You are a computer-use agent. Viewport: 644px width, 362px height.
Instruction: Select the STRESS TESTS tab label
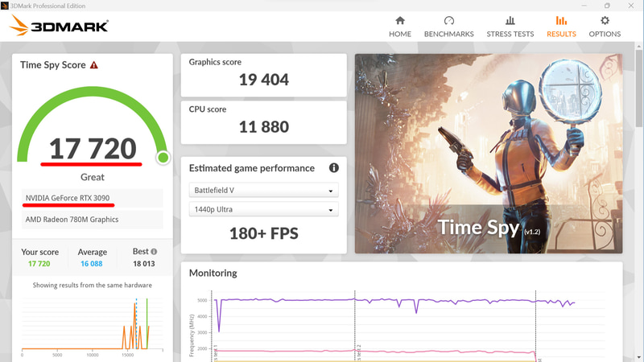(510, 34)
